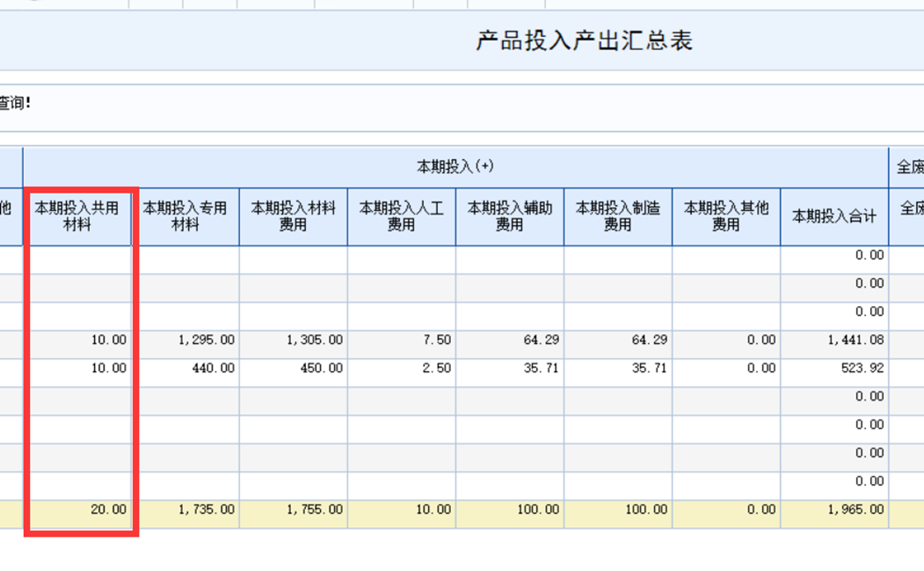Image resolution: width=924 pixels, height=571 pixels.
Task: Select the 1,735.00 total cell
Action: tap(185, 514)
